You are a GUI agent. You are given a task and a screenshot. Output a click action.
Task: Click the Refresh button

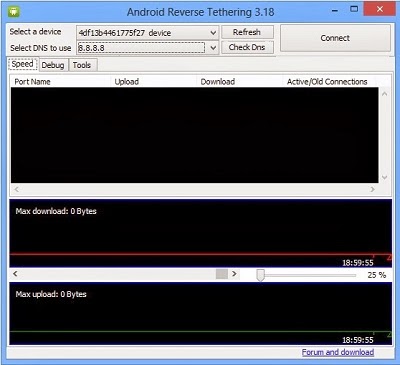(x=247, y=32)
